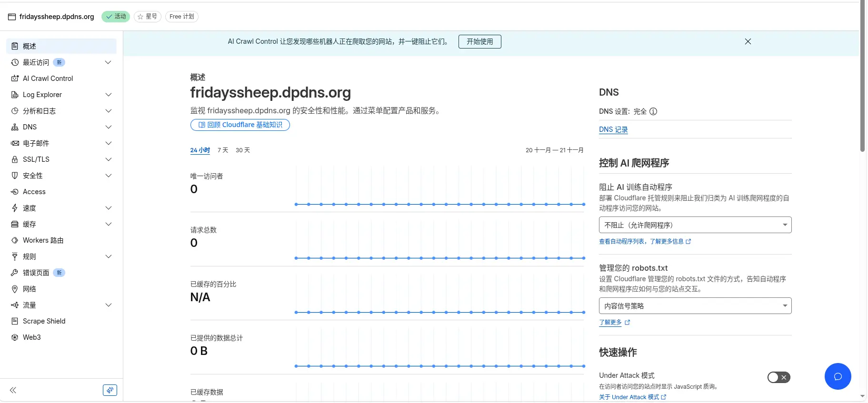Open 查看自动程序列表，了解更多信息 link
The width and height of the screenshot is (868, 403).
click(x=645, y=242)
